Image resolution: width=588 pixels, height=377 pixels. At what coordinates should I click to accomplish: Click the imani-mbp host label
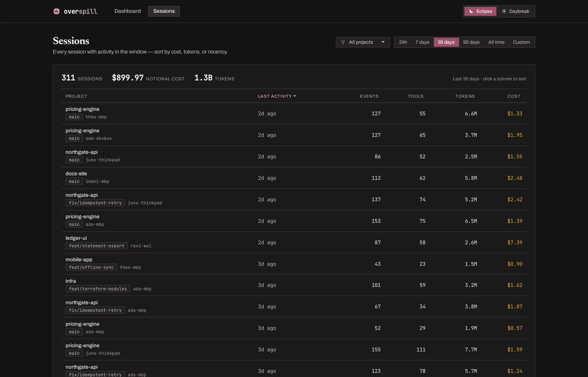pos(97,181)
